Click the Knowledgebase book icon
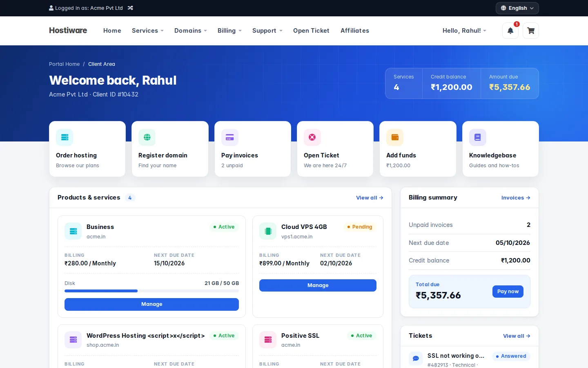Image resolution: width=588 pixels, height=368 pixels. 478,137
